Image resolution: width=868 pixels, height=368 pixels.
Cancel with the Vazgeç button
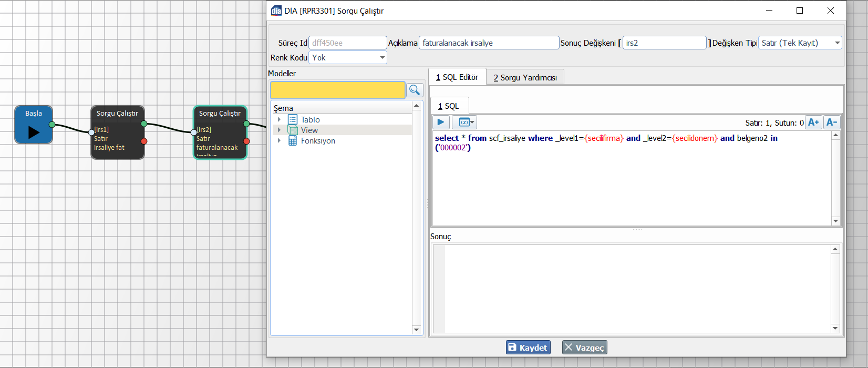pyautogui.click(x=584, y=347)
